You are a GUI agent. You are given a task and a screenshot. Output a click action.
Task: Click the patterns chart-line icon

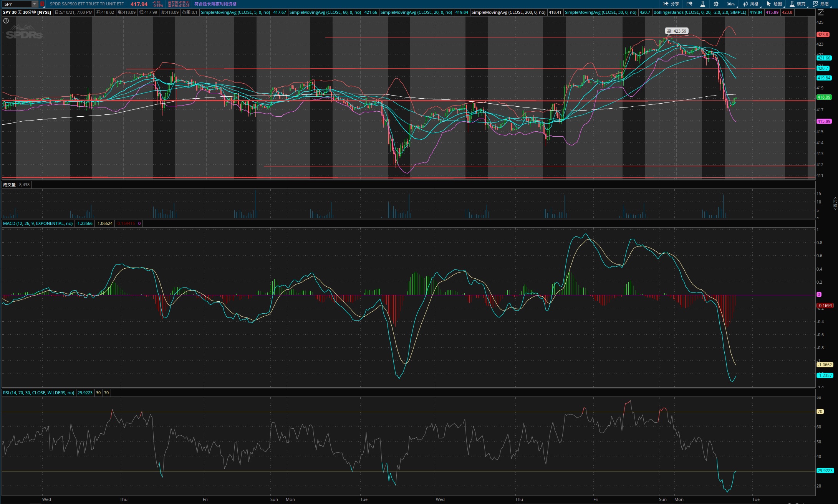[815, 4]
